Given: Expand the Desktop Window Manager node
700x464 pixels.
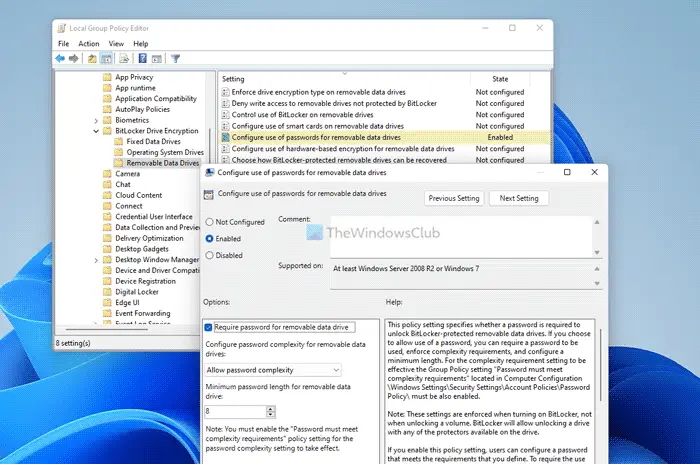Looking at the screenshot, I should coord(96,260).
